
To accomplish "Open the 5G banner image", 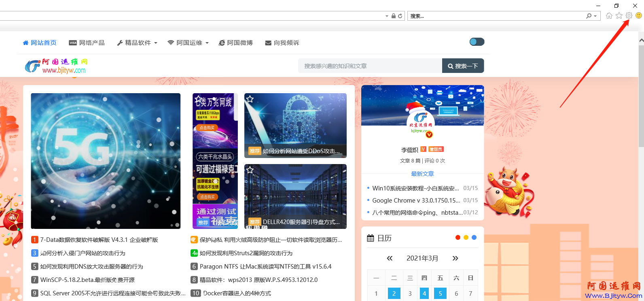I will pos(106,161).
